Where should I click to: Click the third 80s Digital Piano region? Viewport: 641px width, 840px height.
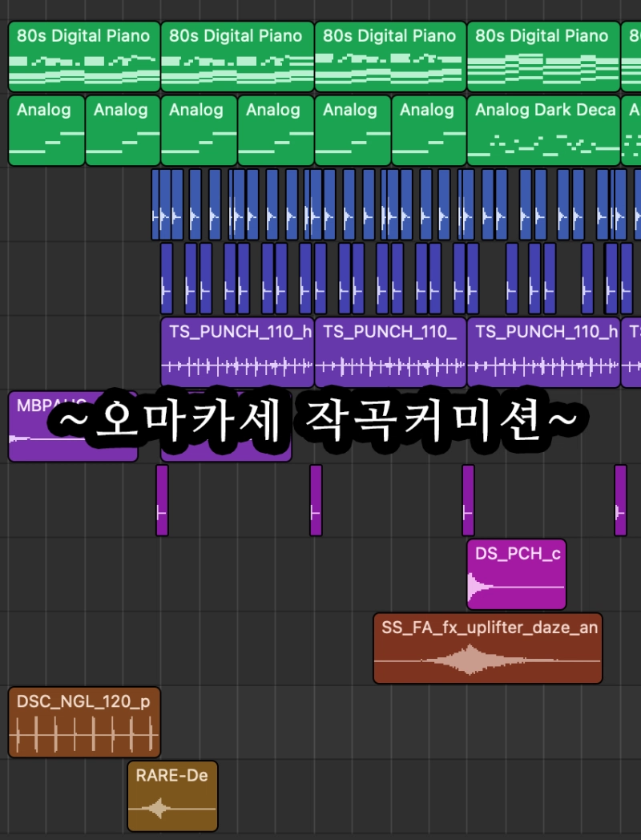pyautogui.click(x=390, y=56)
